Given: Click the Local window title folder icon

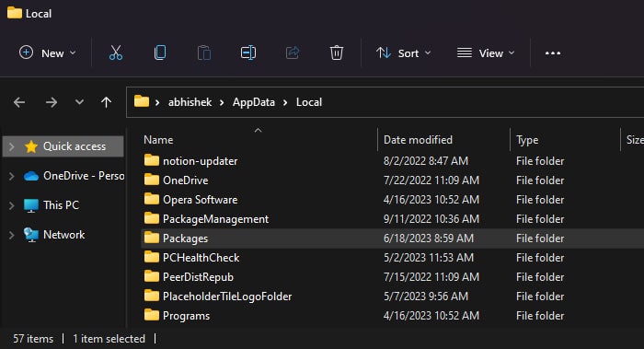Looking at the screenshot, I should click(x=15, y=13).
